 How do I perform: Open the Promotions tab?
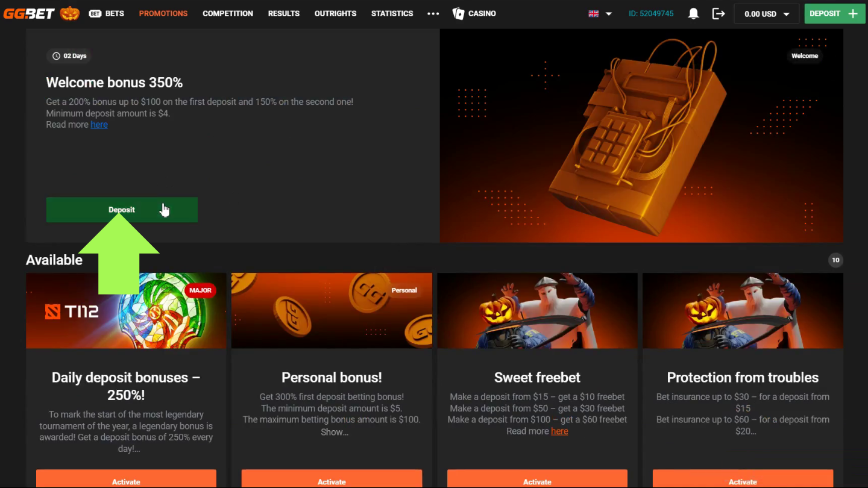(x=163, y=13)
